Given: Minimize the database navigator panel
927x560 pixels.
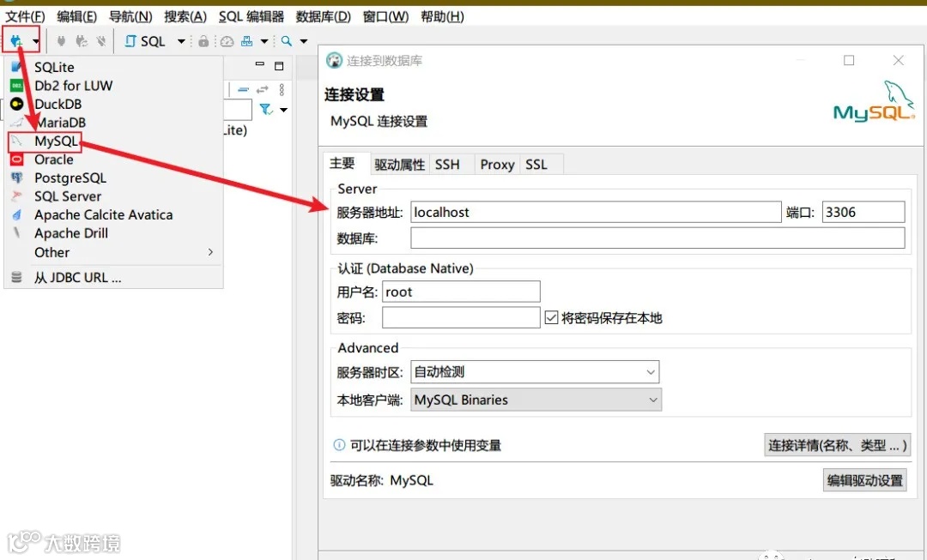Looking at the screenshot, I should [259, 63].
